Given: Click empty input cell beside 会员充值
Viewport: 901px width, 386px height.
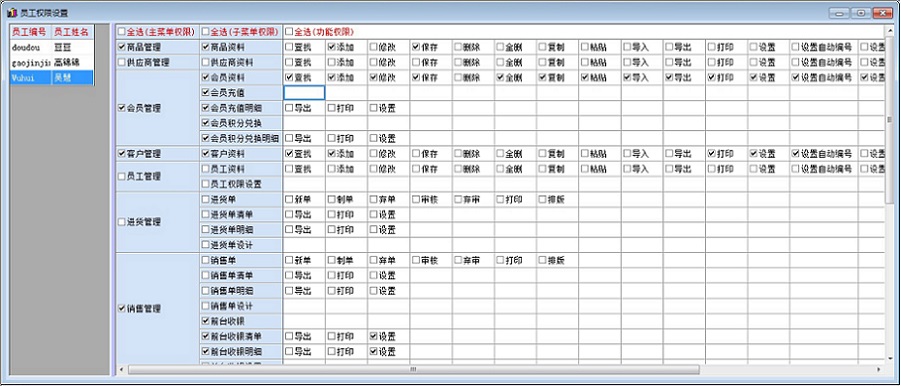Looking at the screenshot, I should pyautogui.click(x=305, y=92).
